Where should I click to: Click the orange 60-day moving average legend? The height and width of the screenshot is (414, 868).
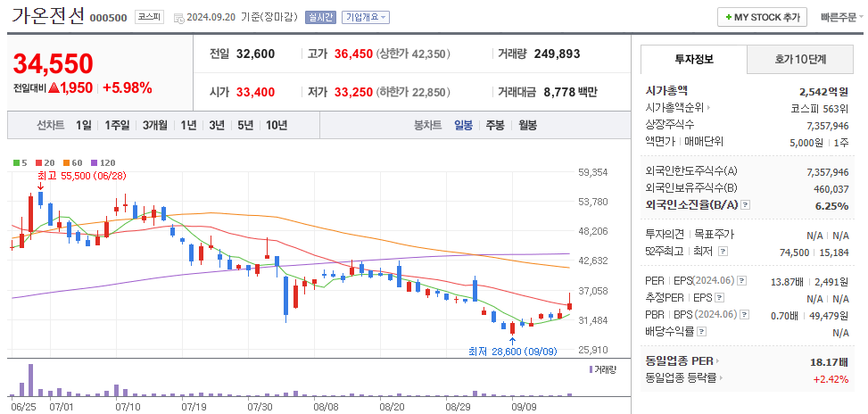pos(72,162)
